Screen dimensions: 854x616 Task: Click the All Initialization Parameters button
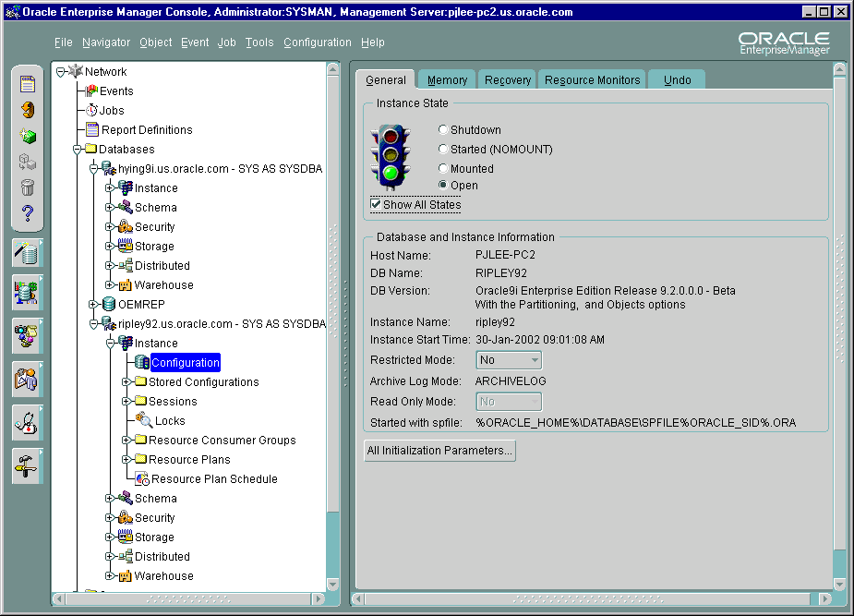pyautogui.click(x=439, y=451)
